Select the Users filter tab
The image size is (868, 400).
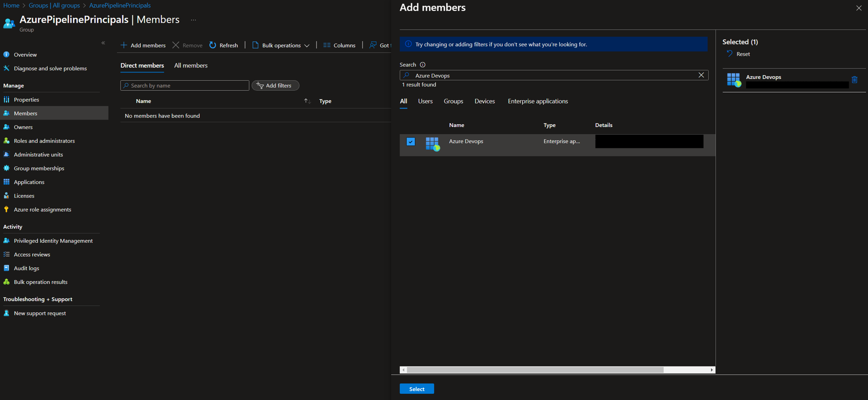425,101
